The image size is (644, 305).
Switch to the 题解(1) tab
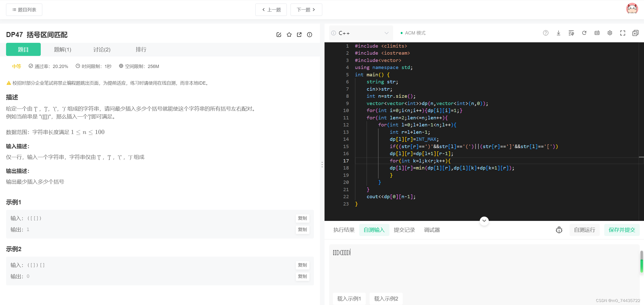point(63,50)
